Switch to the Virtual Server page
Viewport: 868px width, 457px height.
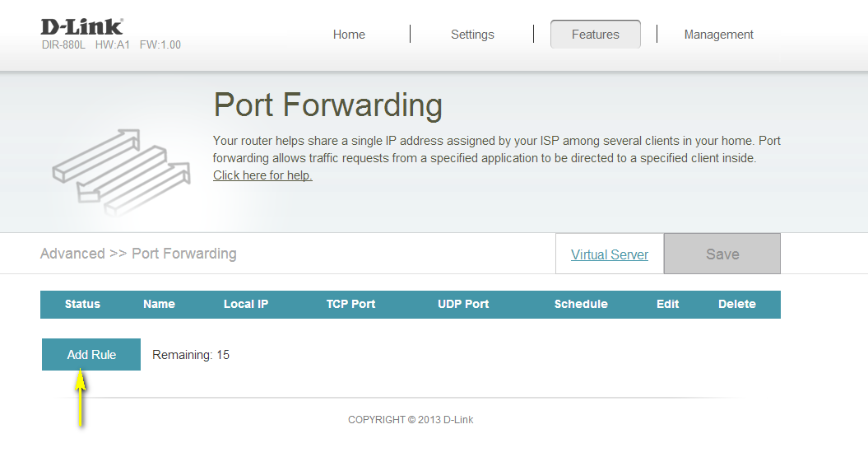click(x=610, y=254)
